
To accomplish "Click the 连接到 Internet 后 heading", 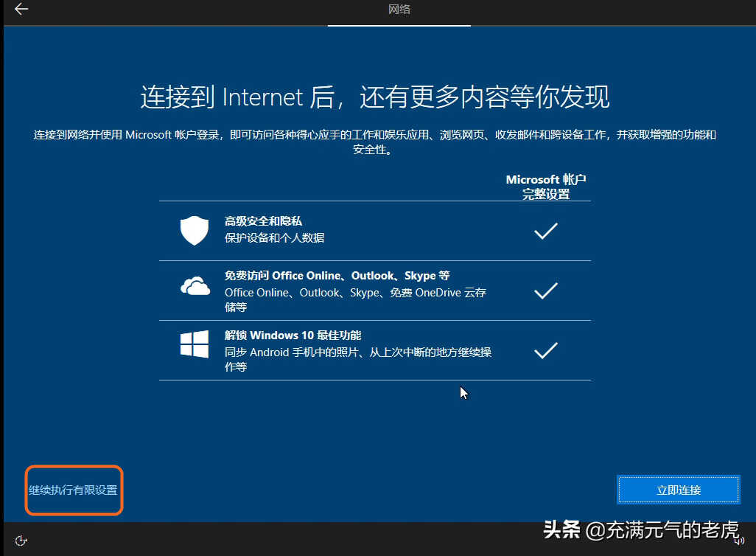I will pyautogui.click(x=375, y=98).
